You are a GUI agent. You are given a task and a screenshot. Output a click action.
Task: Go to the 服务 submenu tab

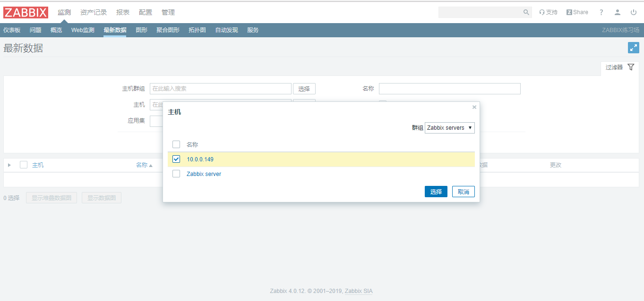coord(253,30)
